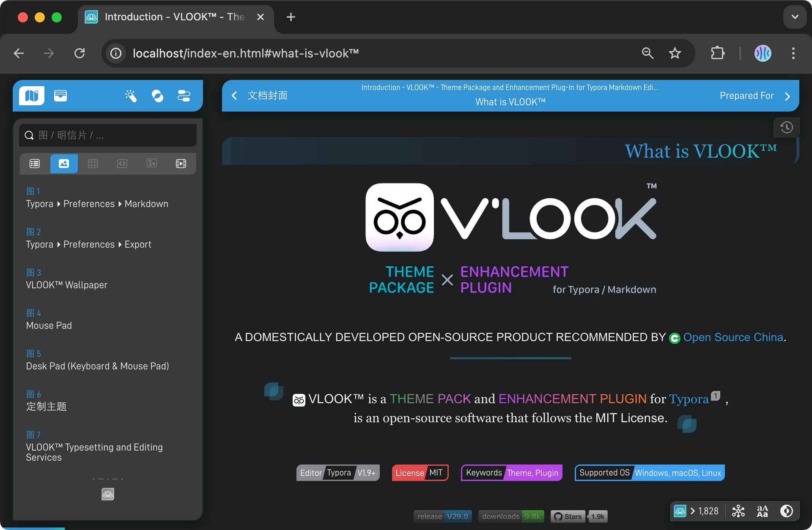This screenshot has height=530, width=812.
Task: Open the downloads 9.8k badge
Action: tap(511, 516)
